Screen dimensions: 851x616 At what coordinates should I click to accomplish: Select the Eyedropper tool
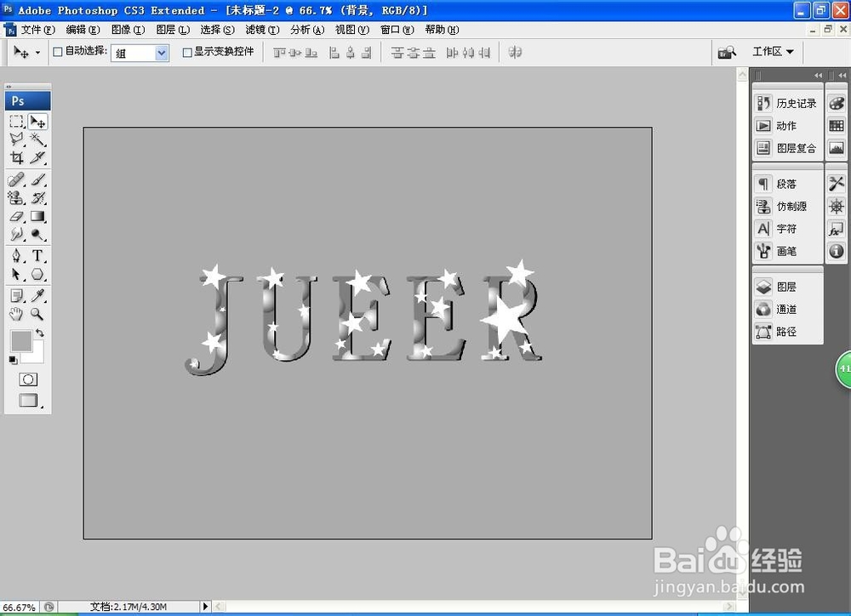(37, 295)
